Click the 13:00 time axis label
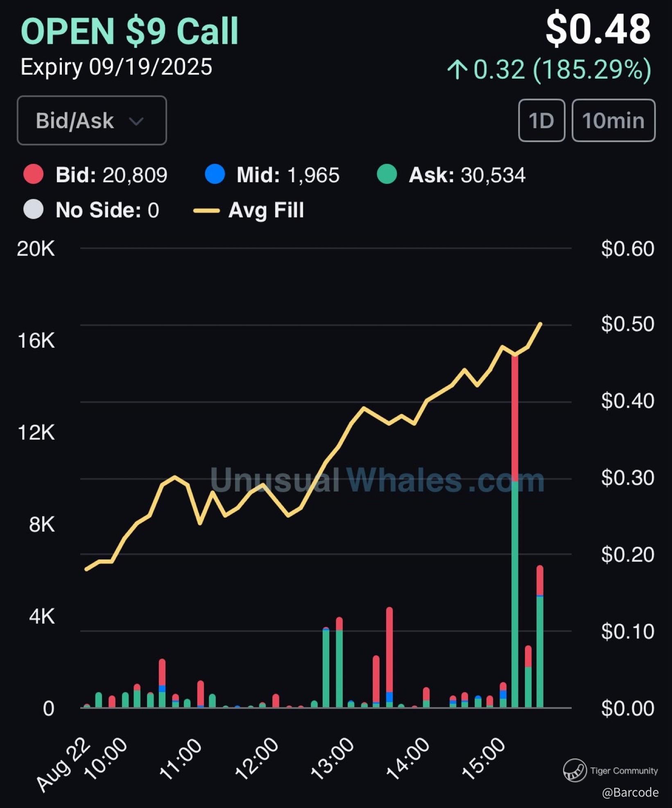 (x=333, y=758)
